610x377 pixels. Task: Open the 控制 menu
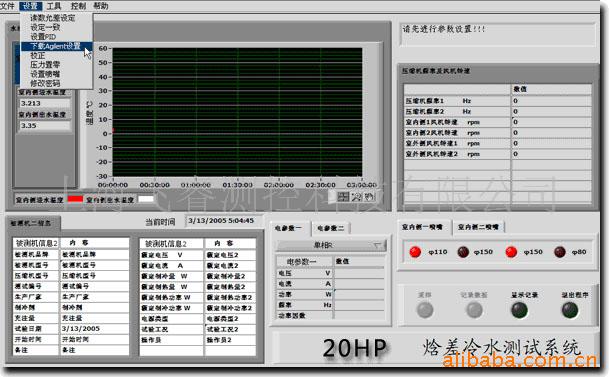[77, 6]
